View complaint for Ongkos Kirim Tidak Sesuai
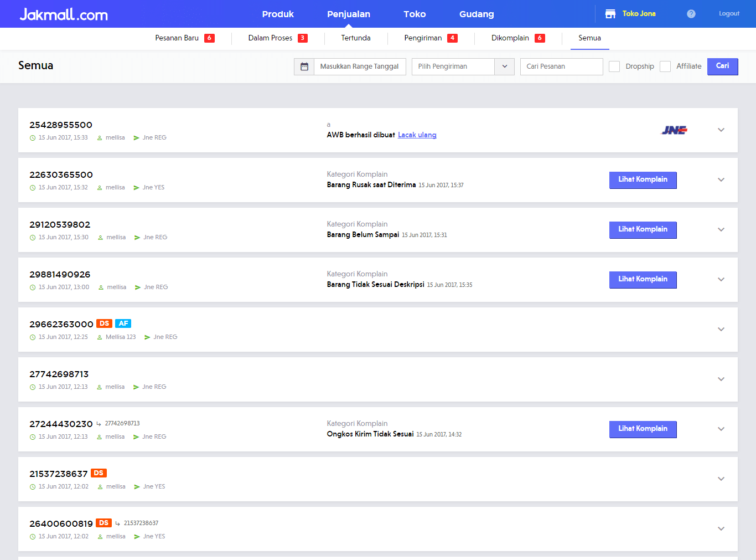This screenshot has width=756, height=560. [643, 429]
